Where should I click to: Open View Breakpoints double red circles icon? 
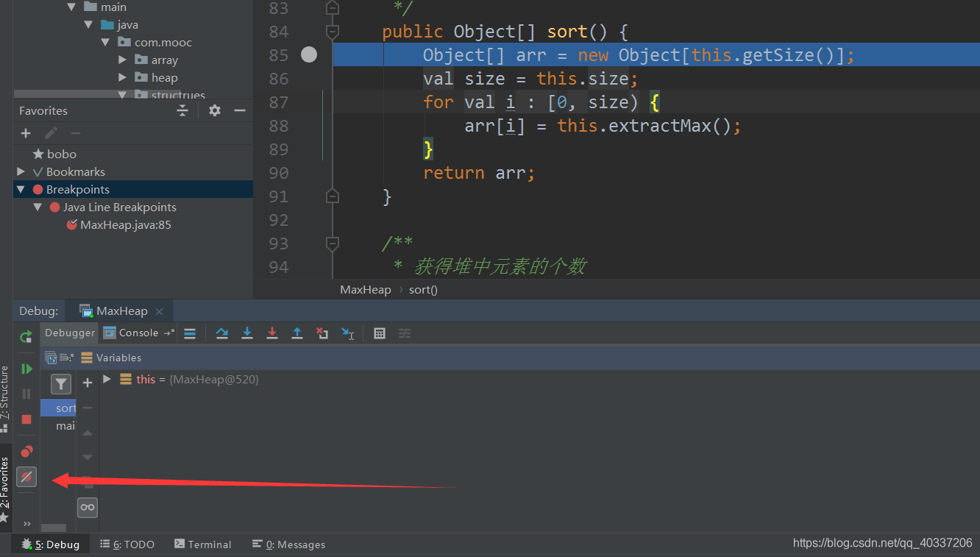pos(26,451)
